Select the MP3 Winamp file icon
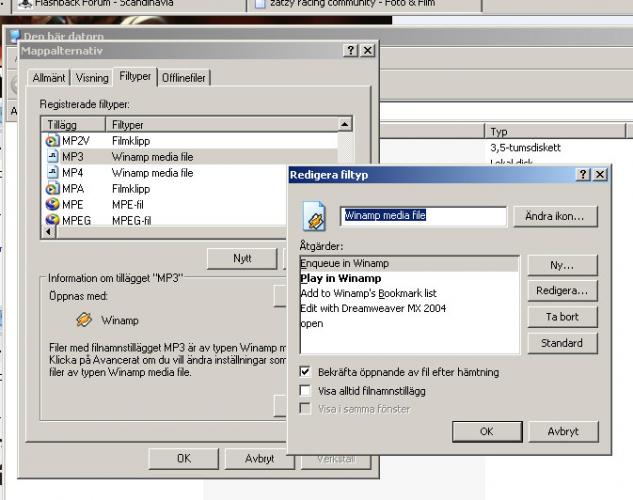The height and width of the screenshot is (500, 633). tap(51, 157)
